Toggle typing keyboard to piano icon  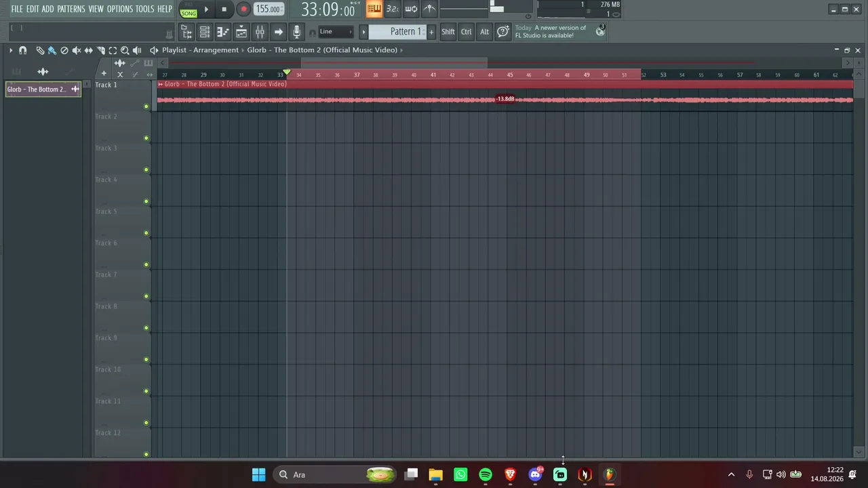[374, 9]
